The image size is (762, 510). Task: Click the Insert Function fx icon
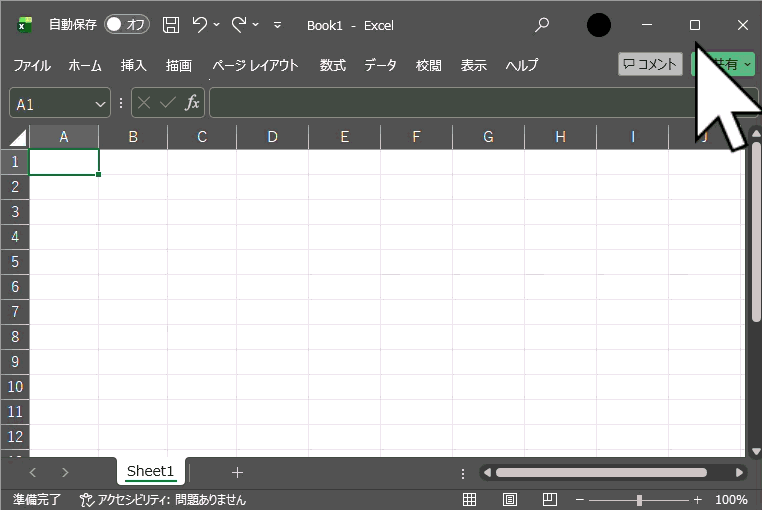pyautogui.click(x=192, y=103)
